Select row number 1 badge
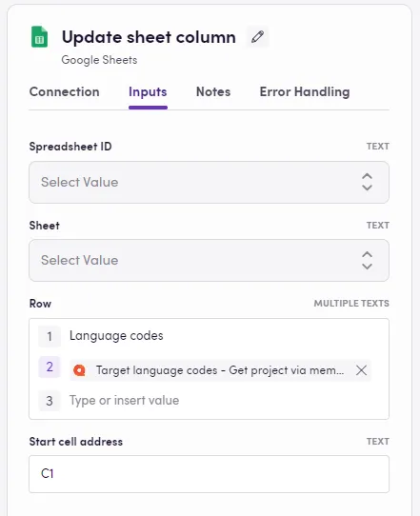 pos(50,336)
